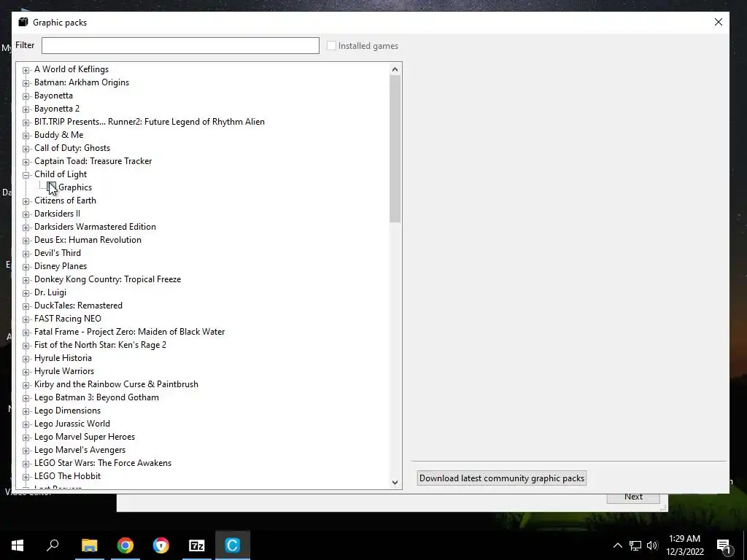Expand Captain Toad: Treasure Tracker node
Image resolution: width=747 pixels, height=560 pixels.
point(26,162)
